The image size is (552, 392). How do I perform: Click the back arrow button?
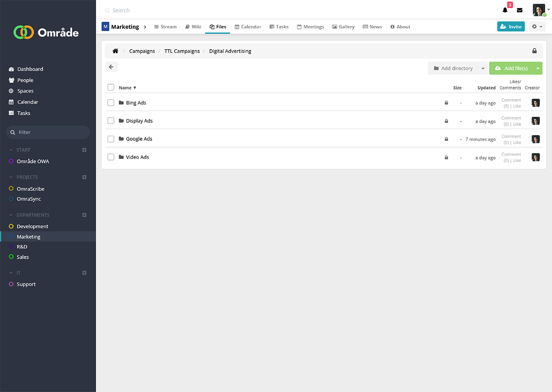pyautogui.click(x=111, y=67)
